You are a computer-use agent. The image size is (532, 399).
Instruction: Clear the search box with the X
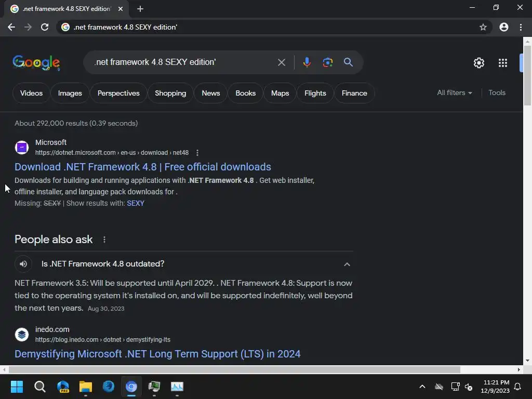point(281,62)
